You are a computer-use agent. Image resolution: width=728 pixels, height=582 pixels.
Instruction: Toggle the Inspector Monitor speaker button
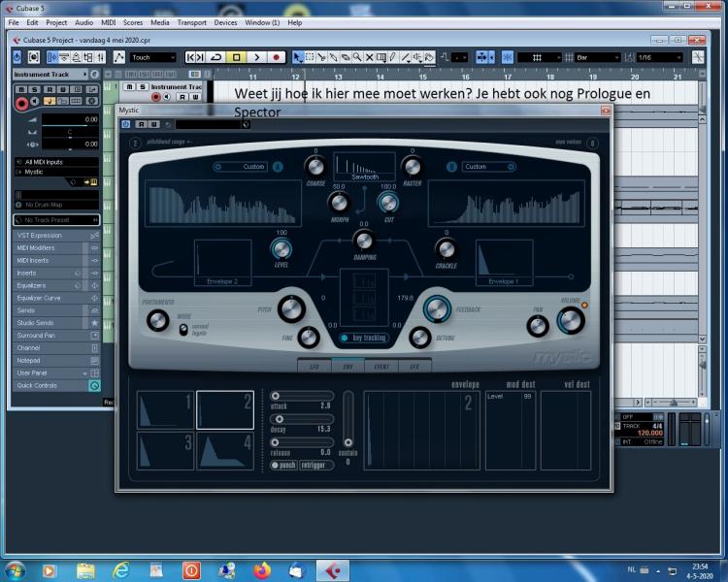pos(35,101)
